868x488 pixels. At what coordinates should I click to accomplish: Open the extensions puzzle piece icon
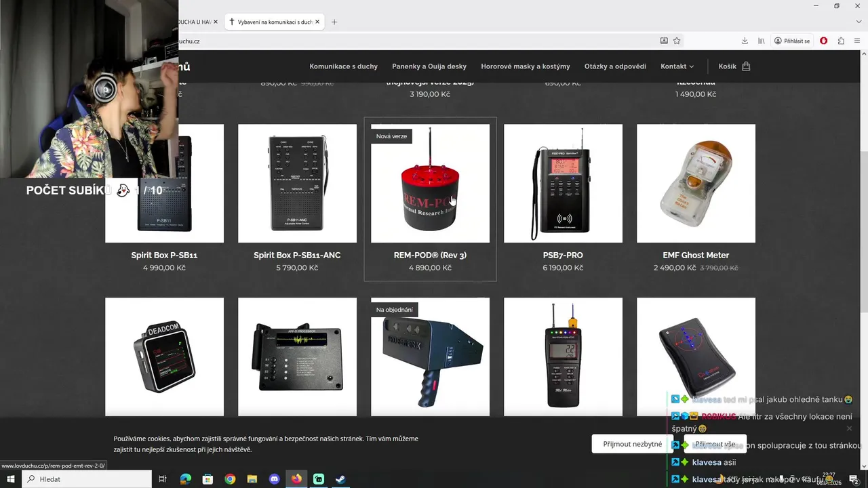pyautogui.click(x=841, y=41)
